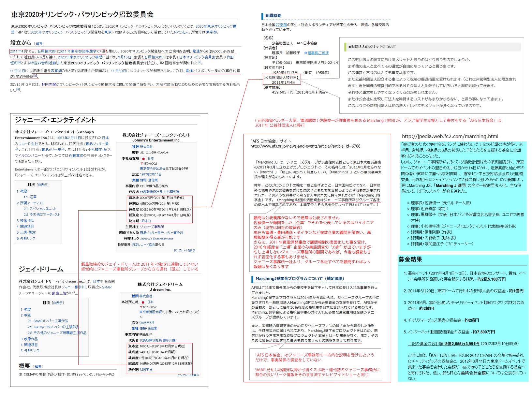The height and width of the screenshot is (398, 532).
Task: Click テンプレートを表示 in Johnny's Entertainment infobox
Action: pos(184,250)
